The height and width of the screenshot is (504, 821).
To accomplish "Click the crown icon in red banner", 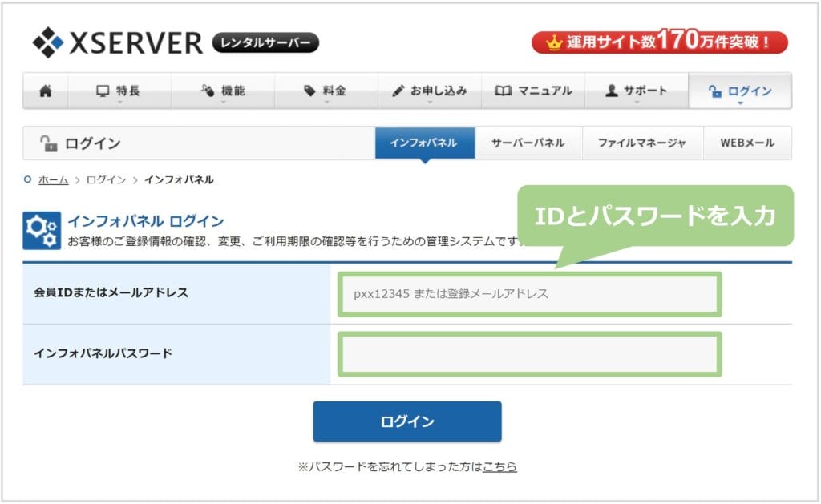I will click(x=553, y=43).
